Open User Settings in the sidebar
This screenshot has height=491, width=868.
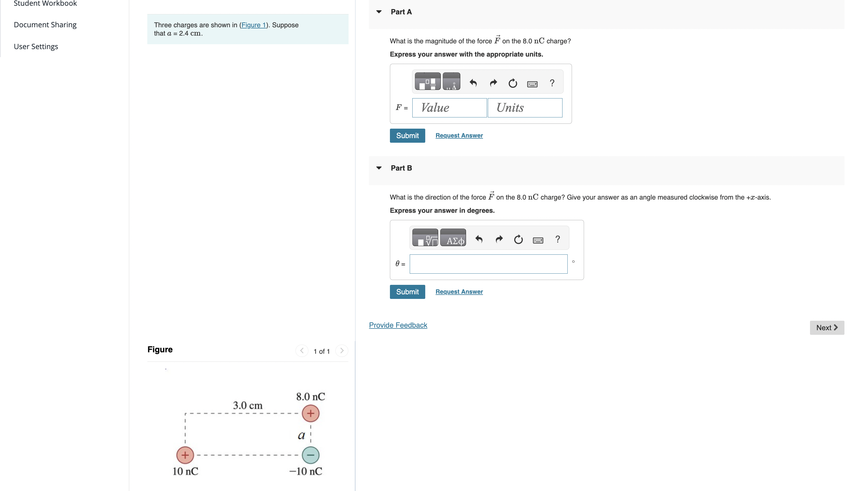[36, 46]
